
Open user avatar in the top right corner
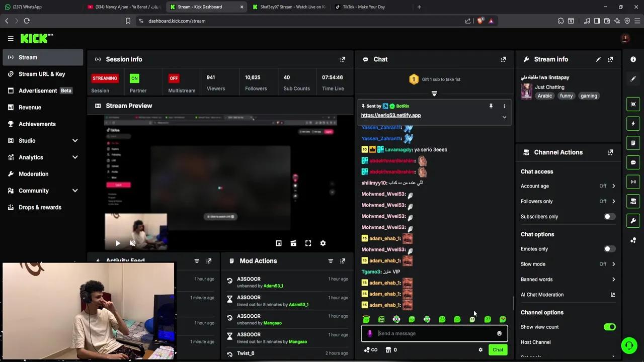point(625,38)
